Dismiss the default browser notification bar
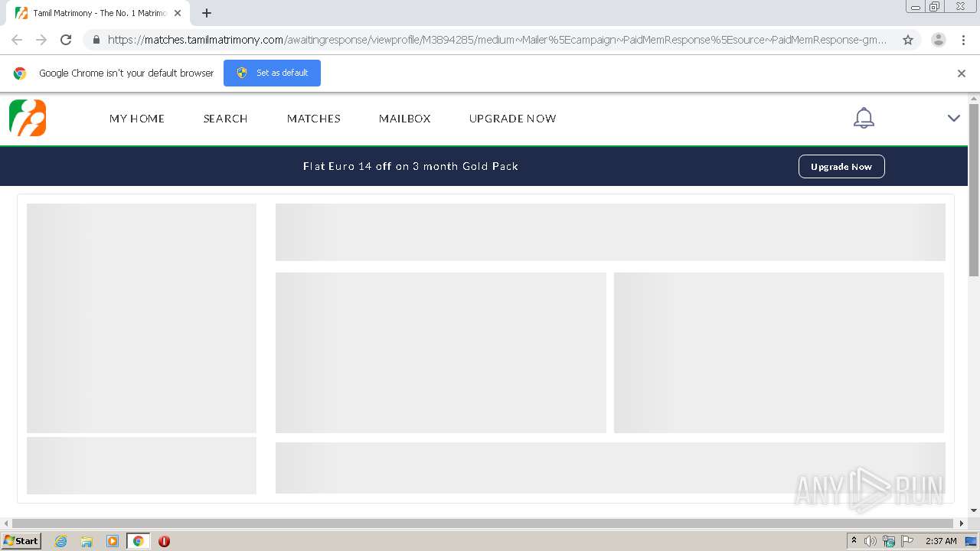Viewport: 980px width, 551px height. coord(962,73)
